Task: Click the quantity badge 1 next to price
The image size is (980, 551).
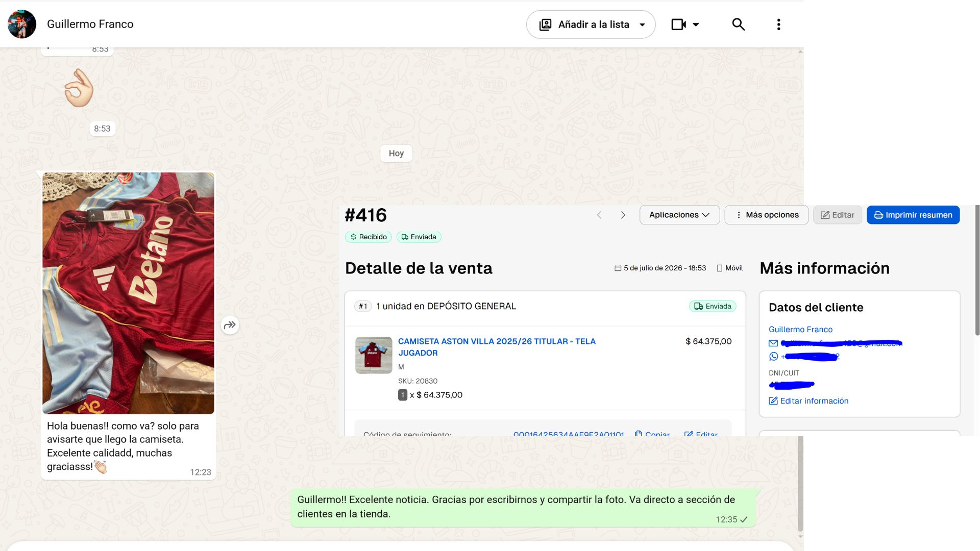Action: 403,395
